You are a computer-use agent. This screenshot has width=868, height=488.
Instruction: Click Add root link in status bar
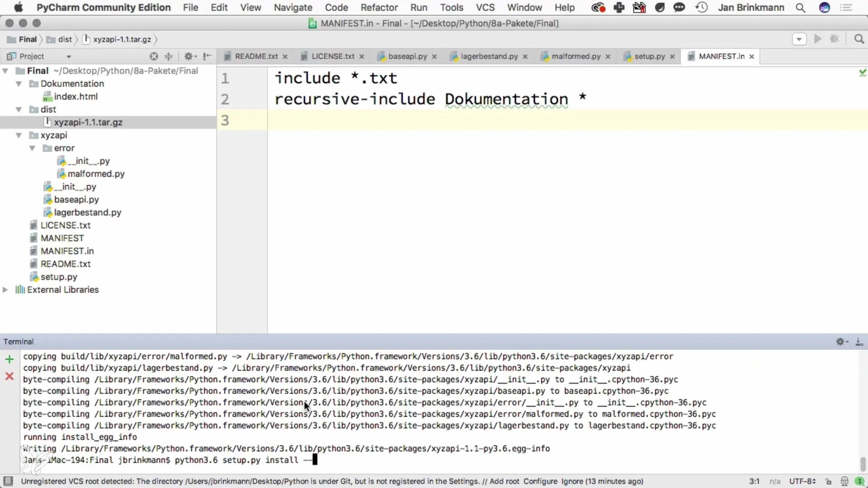click(x=504, y=481)
